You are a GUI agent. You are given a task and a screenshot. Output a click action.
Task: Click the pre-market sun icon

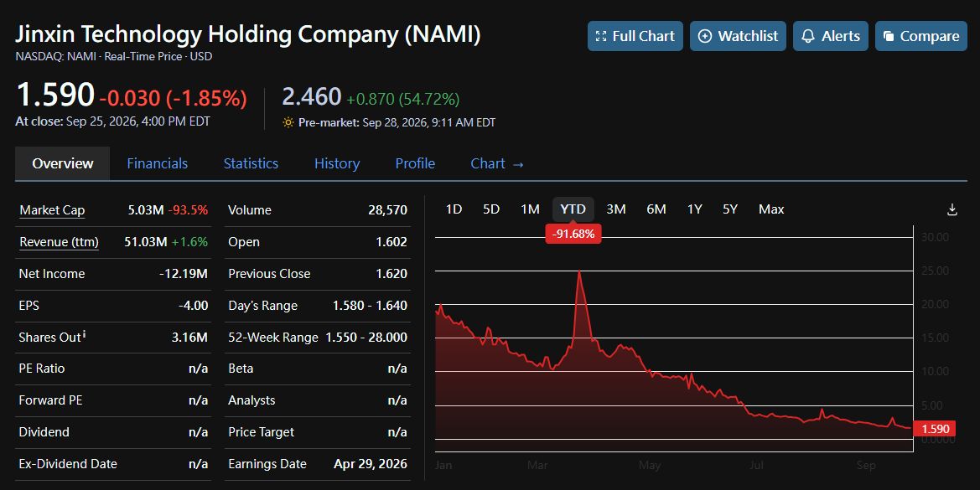coord(288,122)
